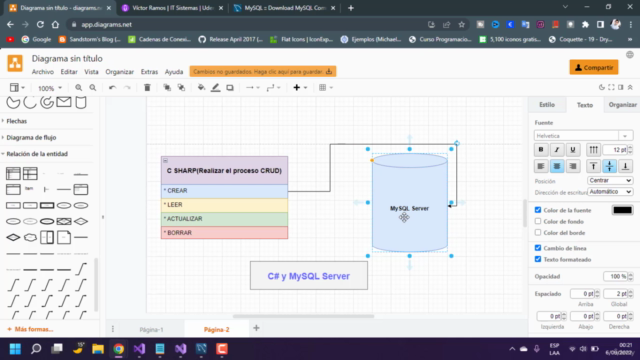This screenshot has width=640, height=360.
Task: Expand the Flechas shape category
Action: [16, 121]
